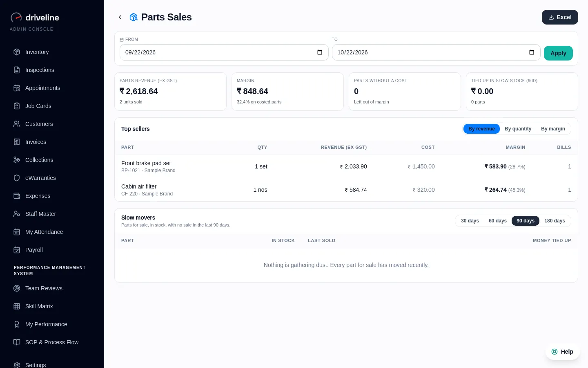The image size is (588, 368).
Task: Open the From date calendar picker
Action: (320, 52)
